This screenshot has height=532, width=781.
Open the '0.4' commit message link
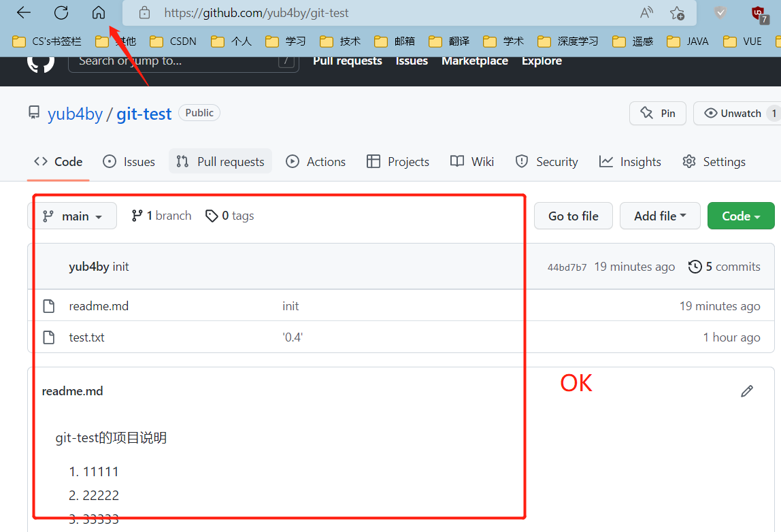coord(293,337)
